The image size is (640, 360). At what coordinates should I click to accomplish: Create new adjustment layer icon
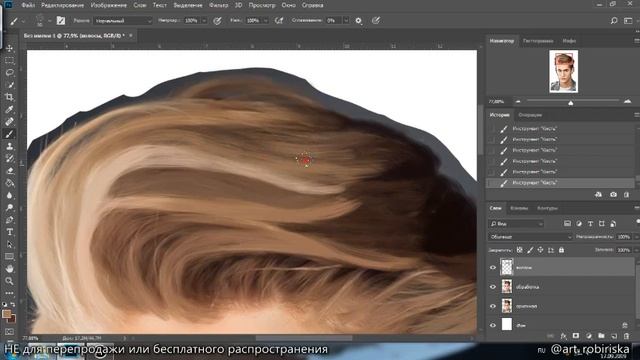pyautogui.click(x=589, y=336)
